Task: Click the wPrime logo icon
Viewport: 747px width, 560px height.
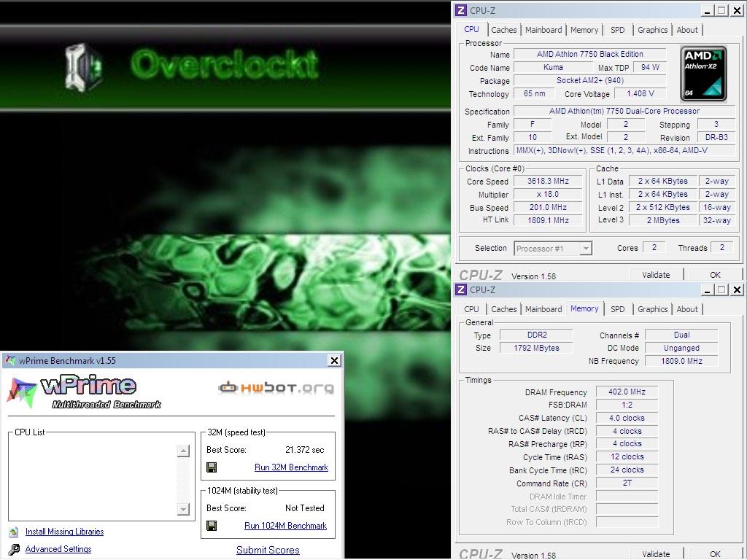Action: [21, 392]
